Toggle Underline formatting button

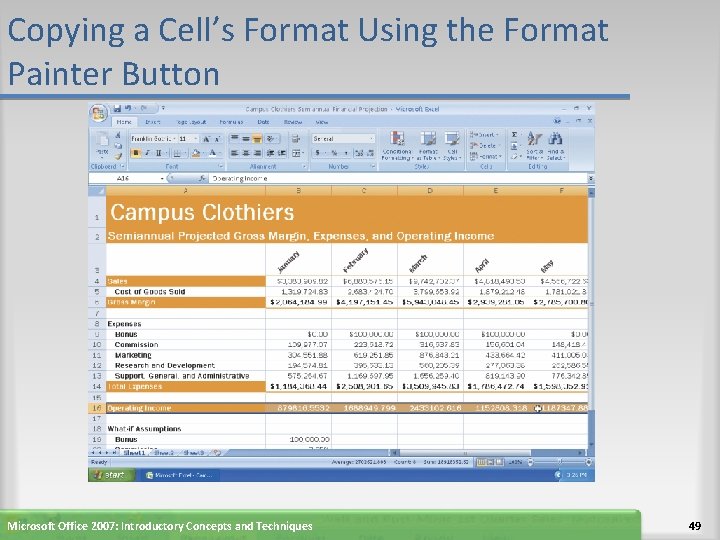tap(158, 153)
